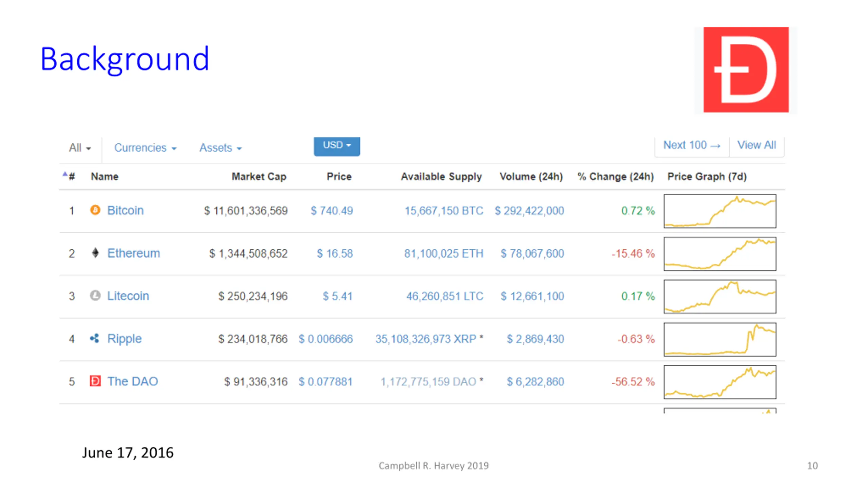
Task: Click the Ethereum diamond icon
Action: [95, 253]
